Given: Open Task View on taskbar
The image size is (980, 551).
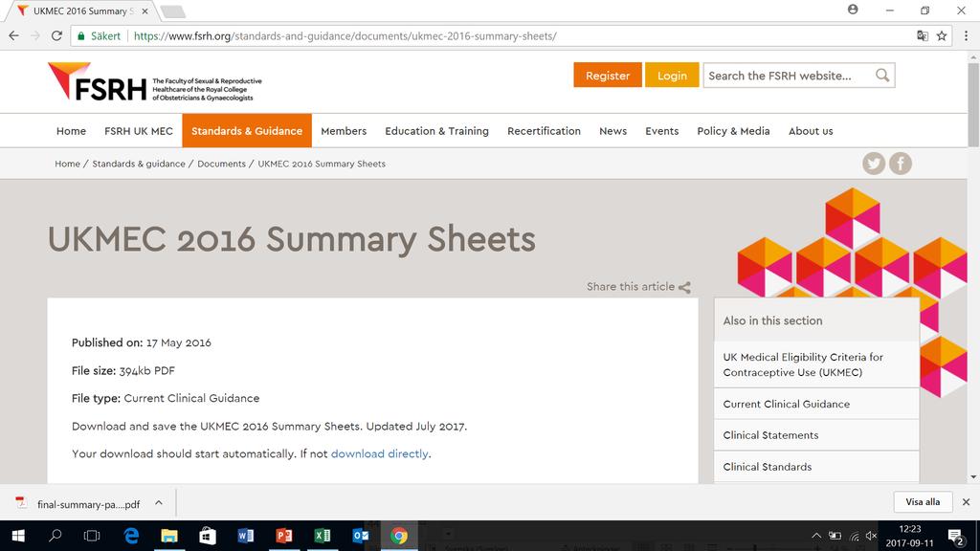Looking at the screenshot, I should coord(92,536).
